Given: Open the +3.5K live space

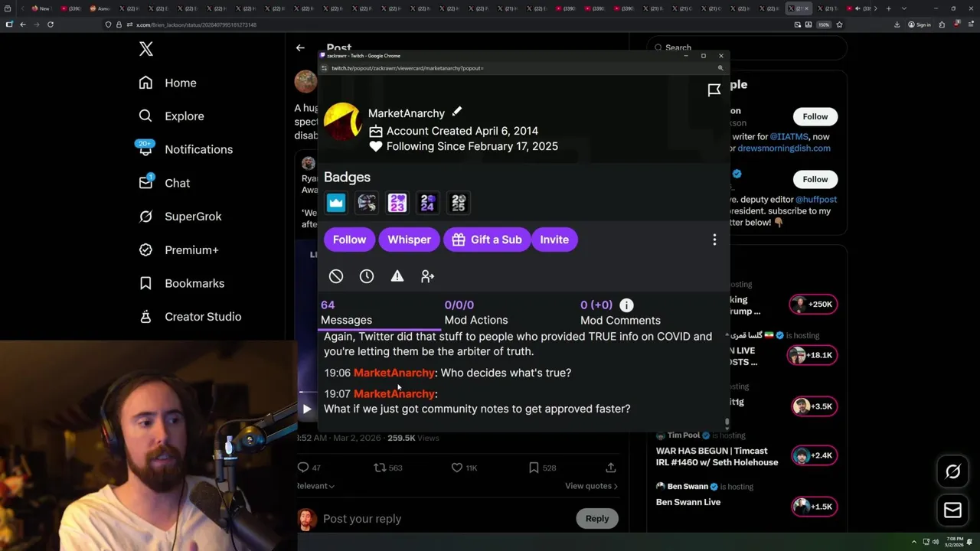Looking at the screenshot, I should tap(813, 406).
